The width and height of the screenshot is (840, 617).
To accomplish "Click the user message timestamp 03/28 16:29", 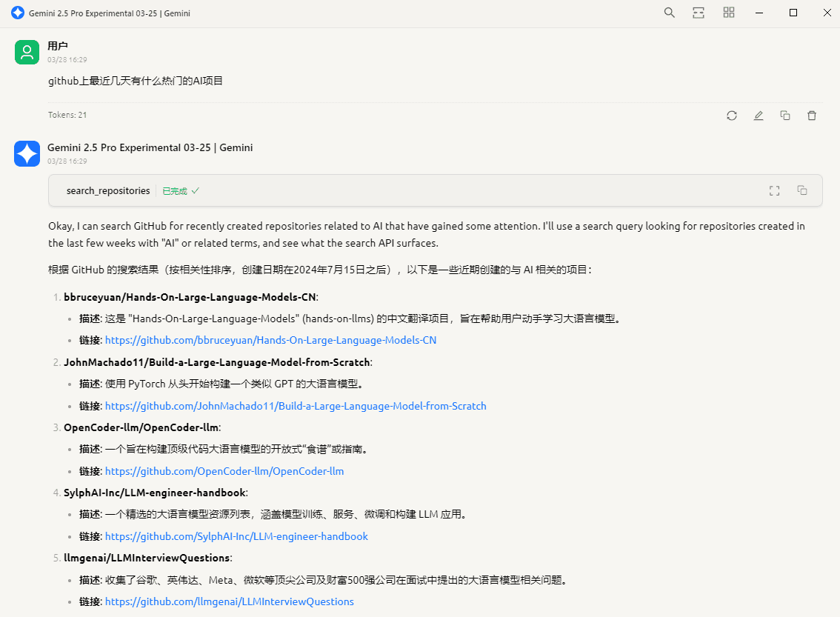I will click(67, 59).
